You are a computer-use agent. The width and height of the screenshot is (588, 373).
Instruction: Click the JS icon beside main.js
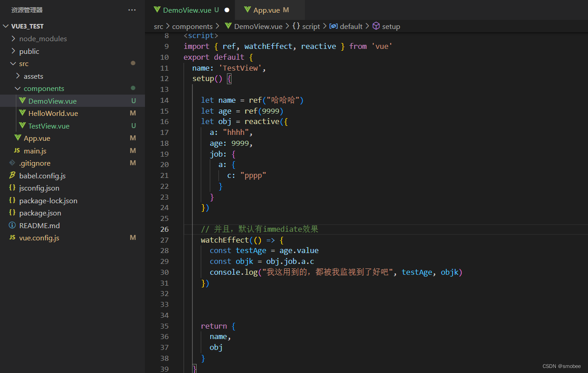pos(17,151)
